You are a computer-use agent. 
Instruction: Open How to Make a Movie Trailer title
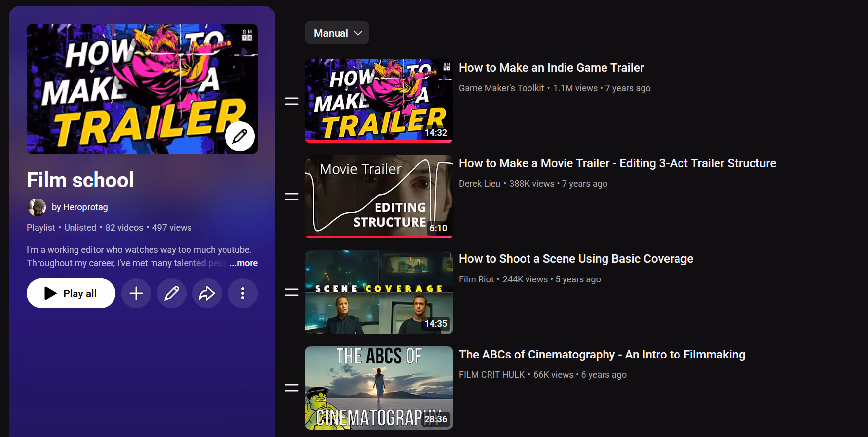pyautogui.click(x=617, y=163)
